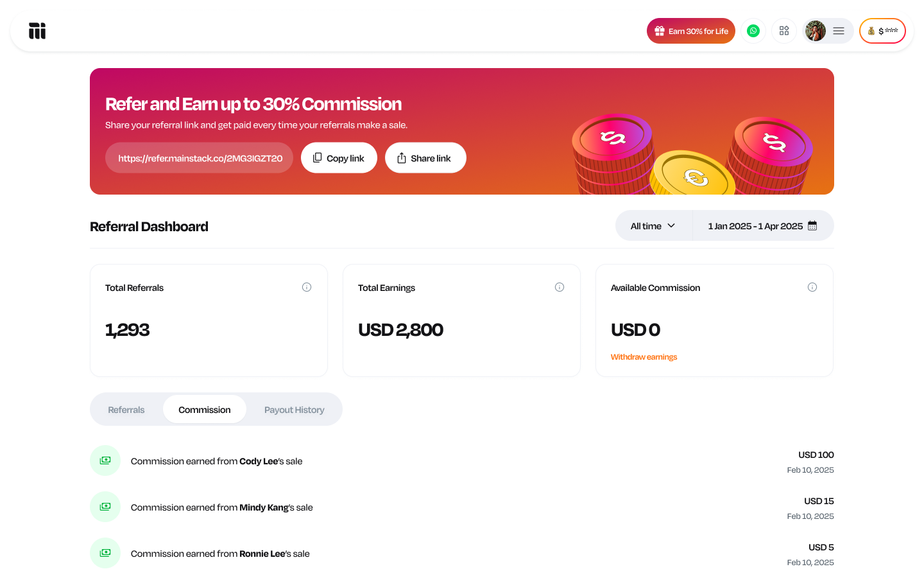The height and width of the screenshot is (578, 924).
Task: Click the Share link button
Action: (x=425, y=158)
